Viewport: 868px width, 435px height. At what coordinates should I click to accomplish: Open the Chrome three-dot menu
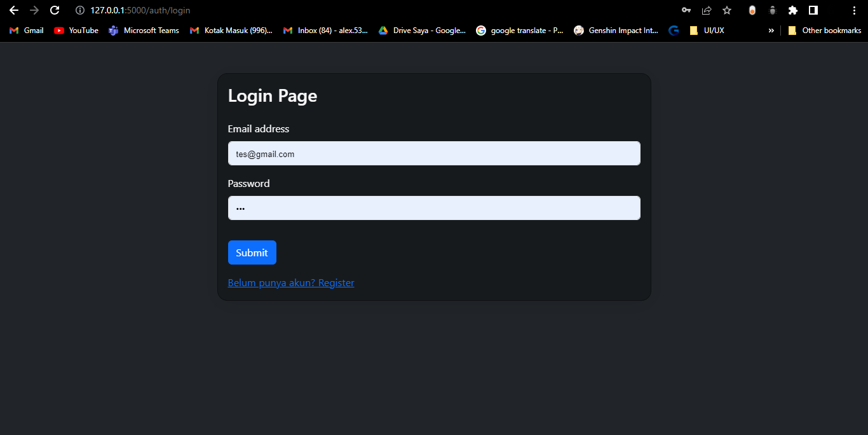[x=854, y=10]
